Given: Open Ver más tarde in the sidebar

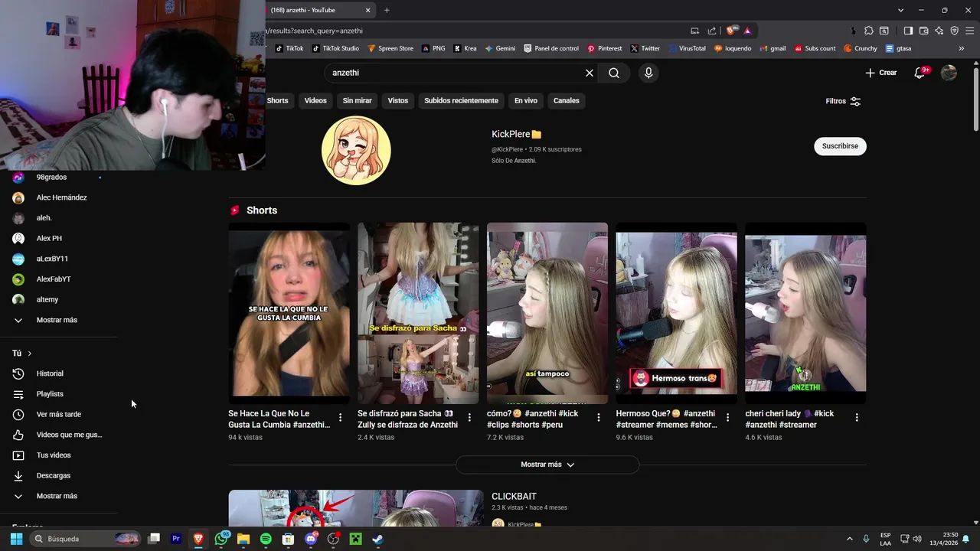Looking at the screenshot, I should (58, 414).
